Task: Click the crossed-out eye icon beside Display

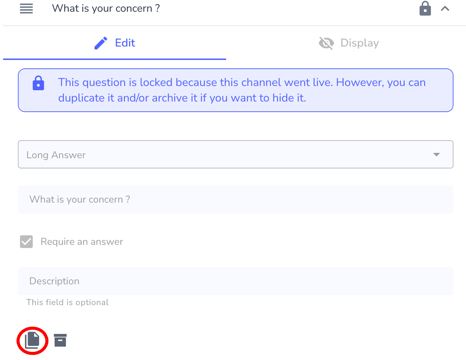Action: pos(326,43)
